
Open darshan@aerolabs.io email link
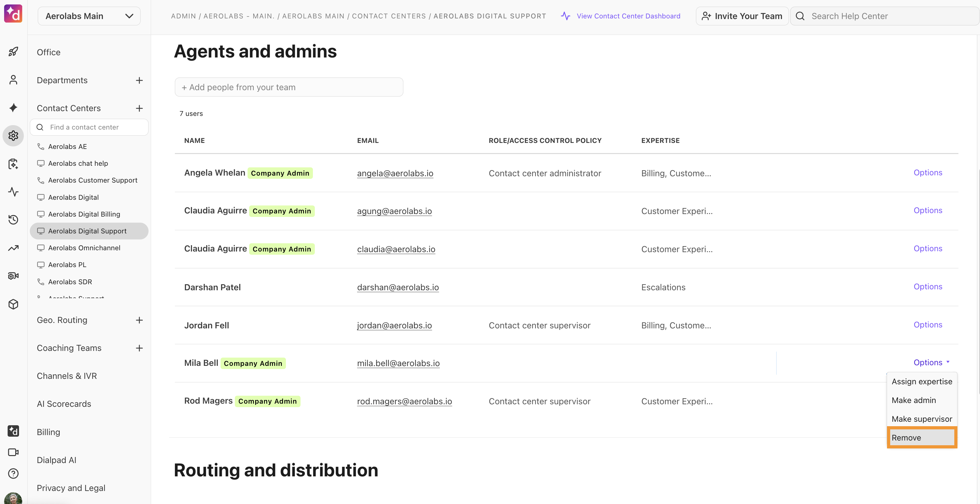(398, 287)
